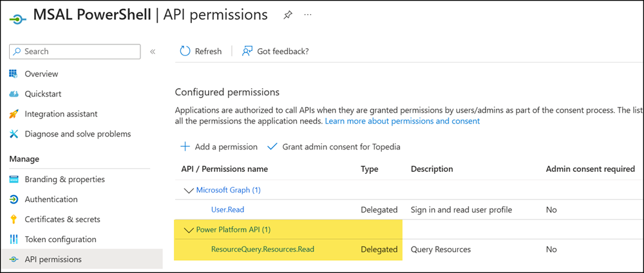The height and width of the screenshot is (273, 644).
Task: Click the Quickstart cloud icon
Action: (14, 94)
